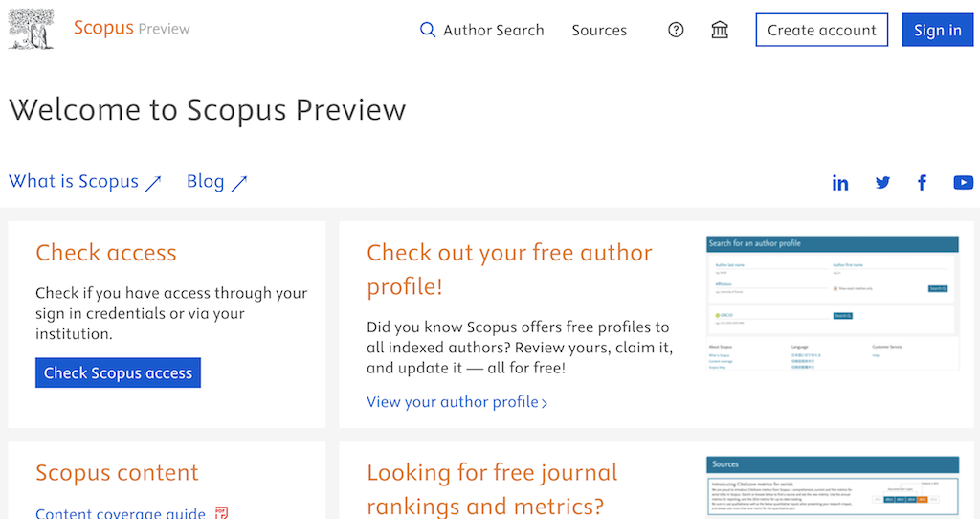Click the Create account button
The height and width of the screenshot is (519, 980).
point(821,30)
